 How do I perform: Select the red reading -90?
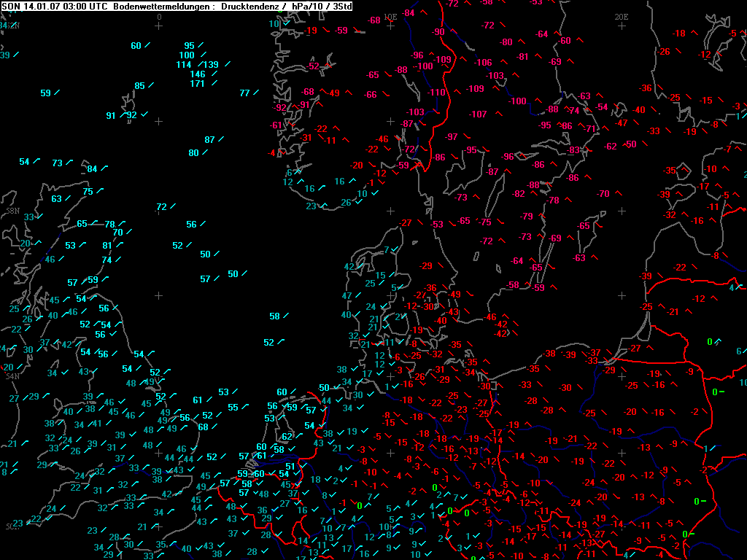coord(438,32)
